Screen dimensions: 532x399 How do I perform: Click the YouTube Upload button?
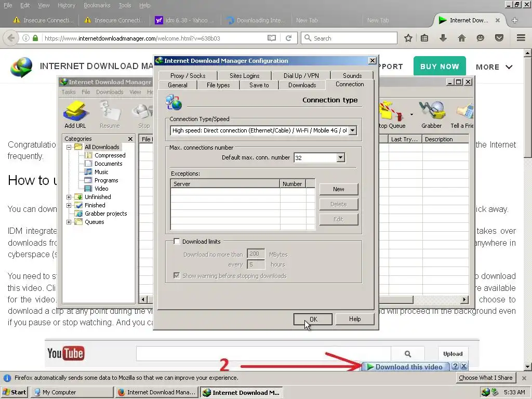(x=453, y=354)
